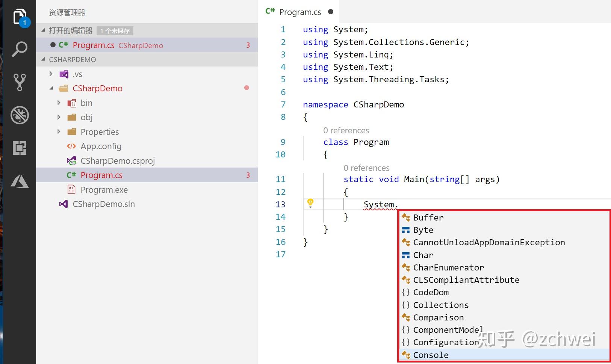Click '0 references' above class Program

coord(346,130)
